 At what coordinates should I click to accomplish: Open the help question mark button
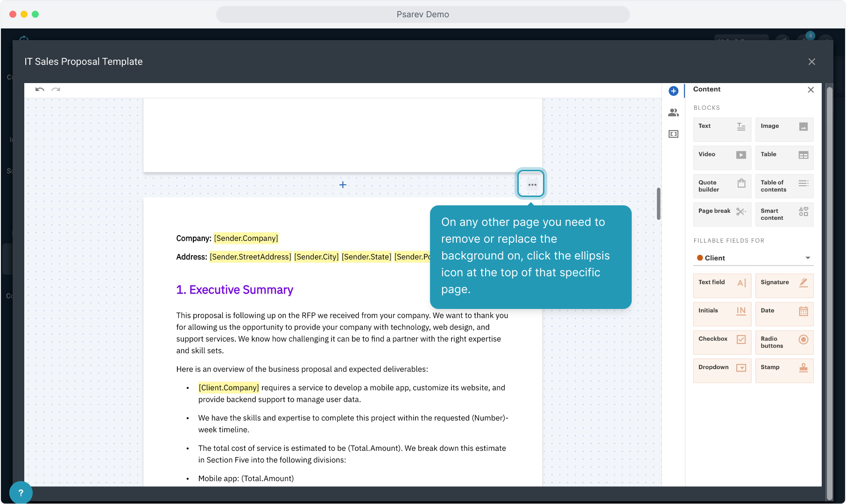21,492
